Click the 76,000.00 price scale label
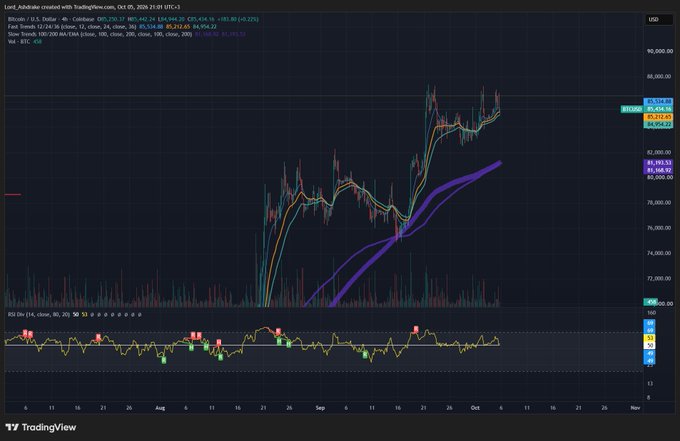 click(x=659, y=228)
